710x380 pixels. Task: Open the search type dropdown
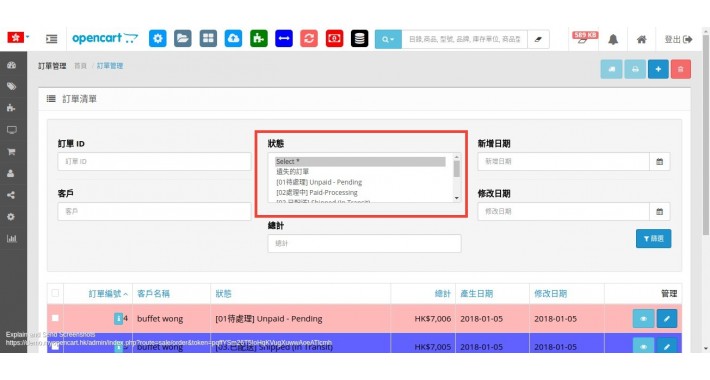(388, 39)
